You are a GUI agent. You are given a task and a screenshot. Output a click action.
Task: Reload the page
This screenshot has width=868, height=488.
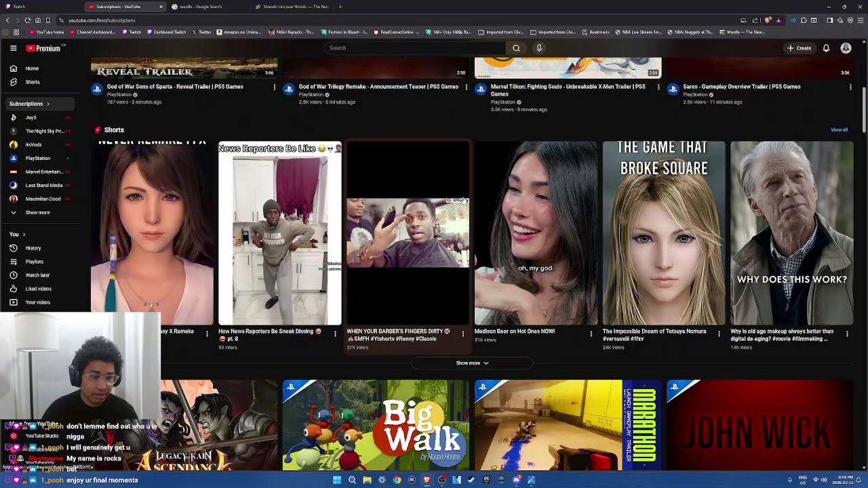(28, 20)
